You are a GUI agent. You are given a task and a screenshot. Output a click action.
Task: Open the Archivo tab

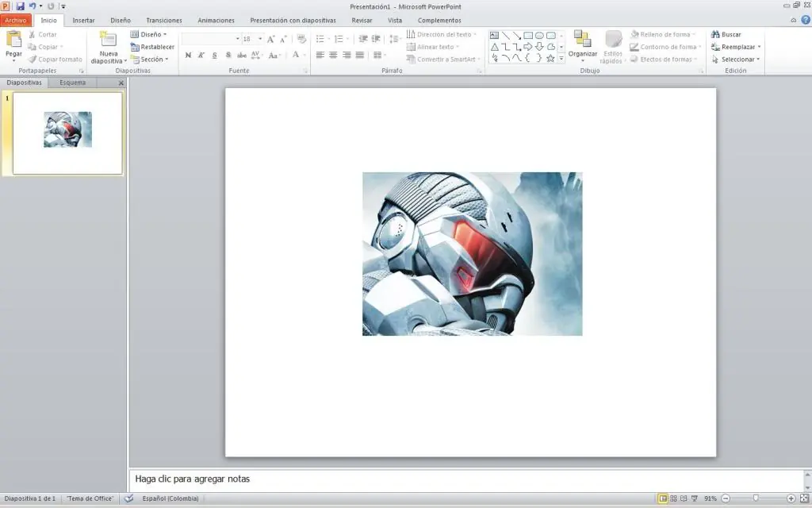click(16, 20)
